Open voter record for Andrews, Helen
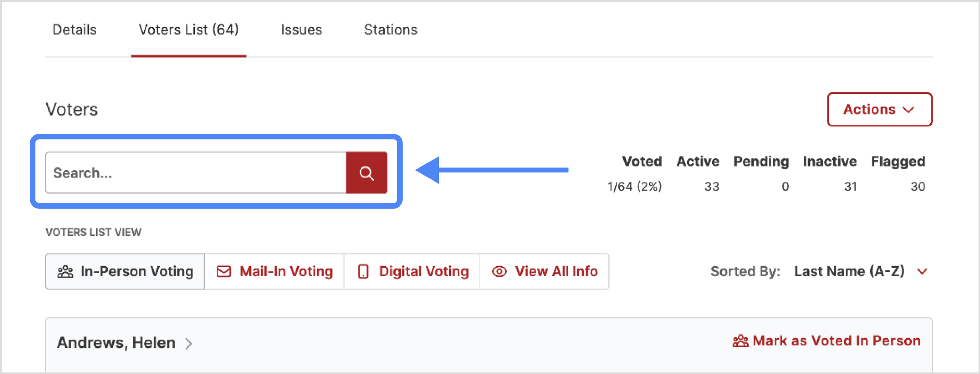 tap(116, 342)
